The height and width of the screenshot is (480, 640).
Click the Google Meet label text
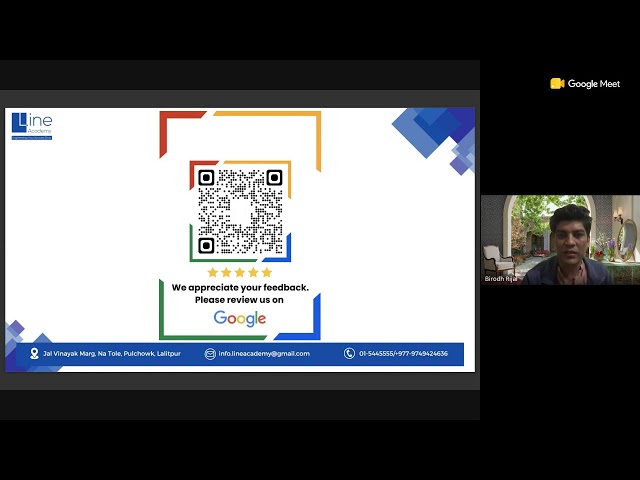click(x=594, y=84)
